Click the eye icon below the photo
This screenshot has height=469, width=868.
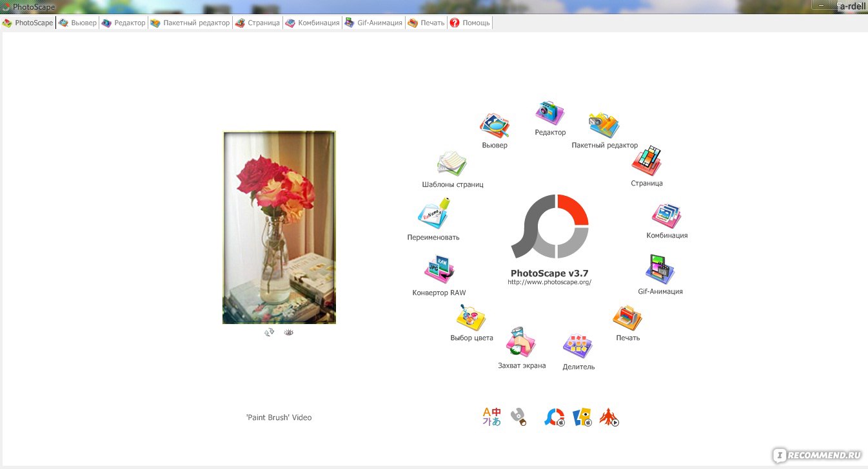288,332
